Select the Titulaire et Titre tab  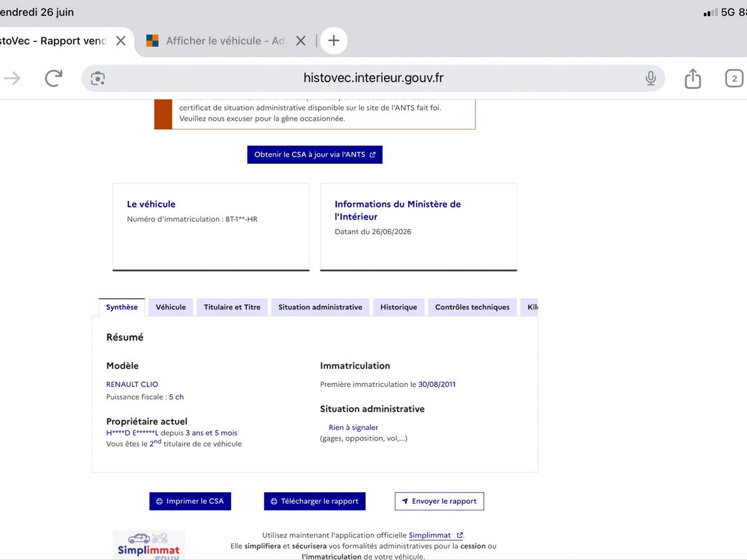pos(232,307)
